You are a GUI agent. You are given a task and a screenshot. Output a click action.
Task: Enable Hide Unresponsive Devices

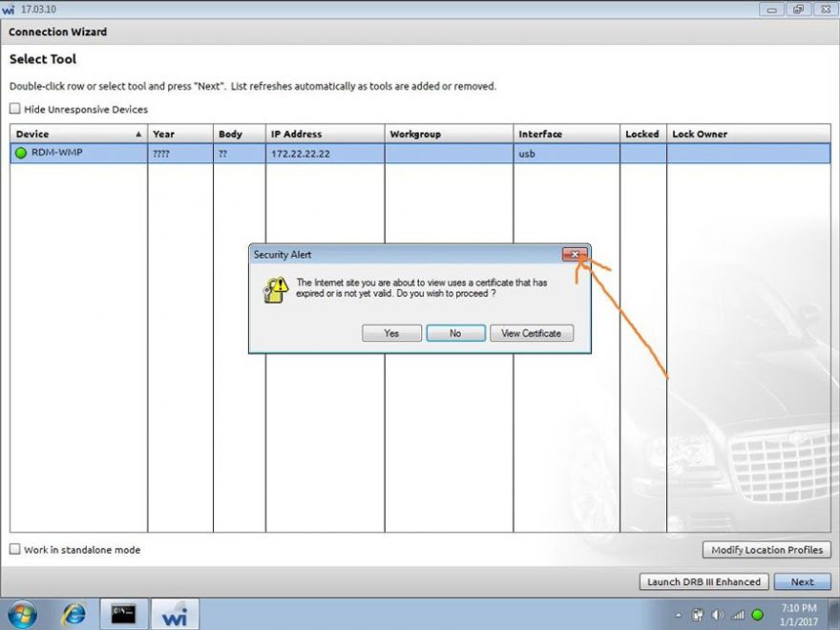(15, 109)
